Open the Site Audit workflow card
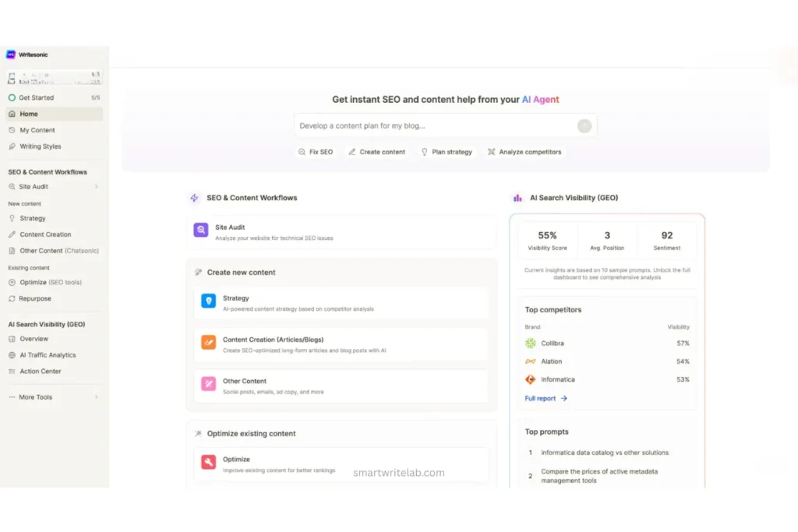Screen dimensions: 798x532 (x=341, y=232)
